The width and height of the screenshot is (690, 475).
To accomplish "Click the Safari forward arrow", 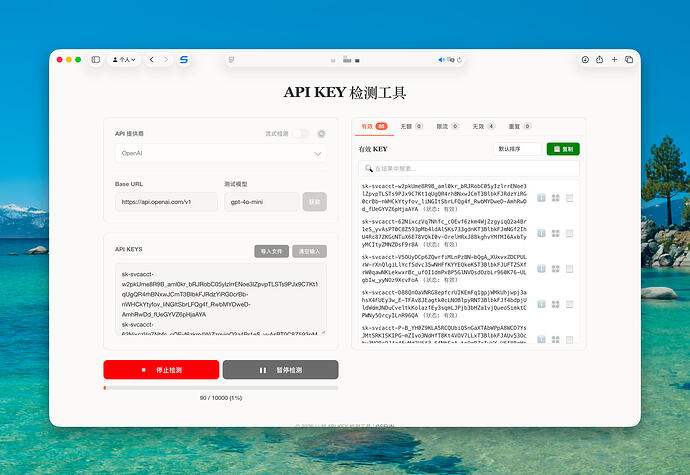I will click(x=166, y=59).
